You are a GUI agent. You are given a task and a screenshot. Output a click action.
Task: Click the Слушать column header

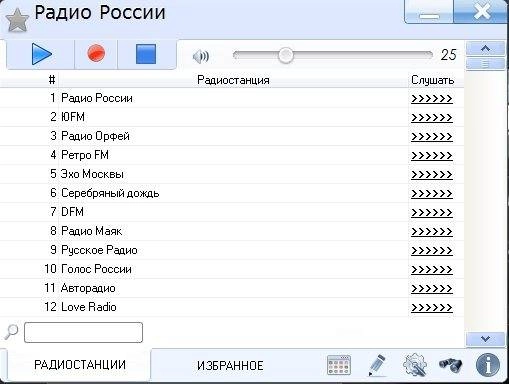[x=432, y=80]
